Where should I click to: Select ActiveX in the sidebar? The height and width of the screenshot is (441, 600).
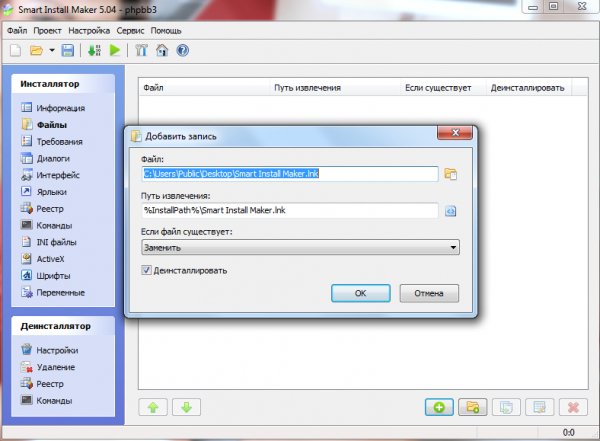coord(51,259)
